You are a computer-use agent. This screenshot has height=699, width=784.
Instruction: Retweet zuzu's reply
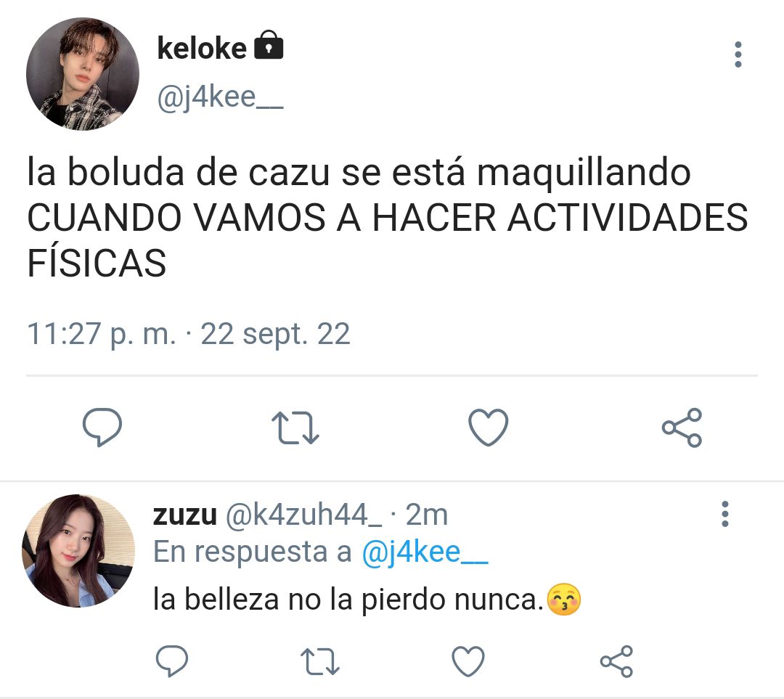click(x=320, y=661)
